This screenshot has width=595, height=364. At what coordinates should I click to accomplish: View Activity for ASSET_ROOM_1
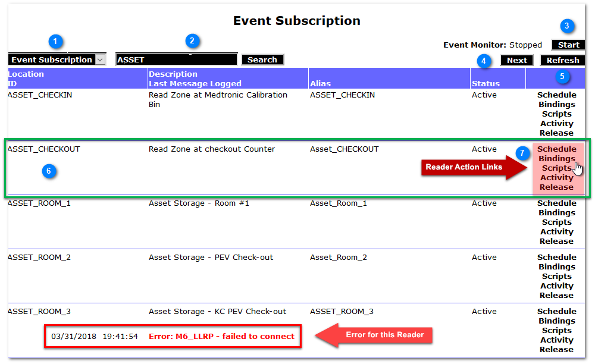click(557, 232)
